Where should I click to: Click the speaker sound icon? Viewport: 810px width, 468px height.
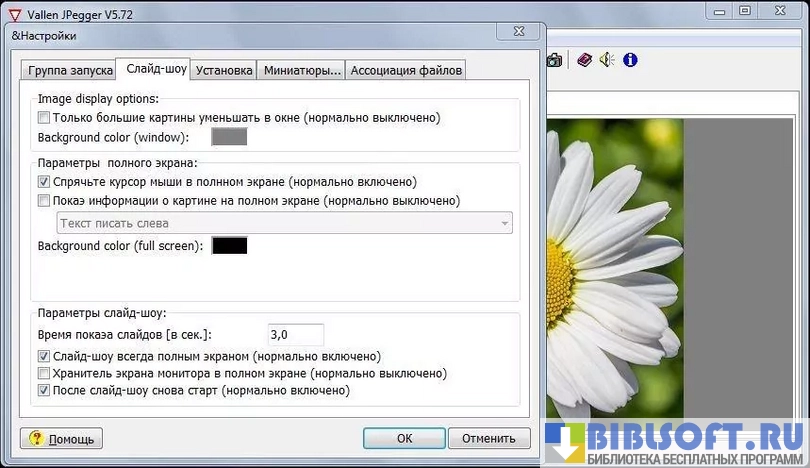[607, 60]
